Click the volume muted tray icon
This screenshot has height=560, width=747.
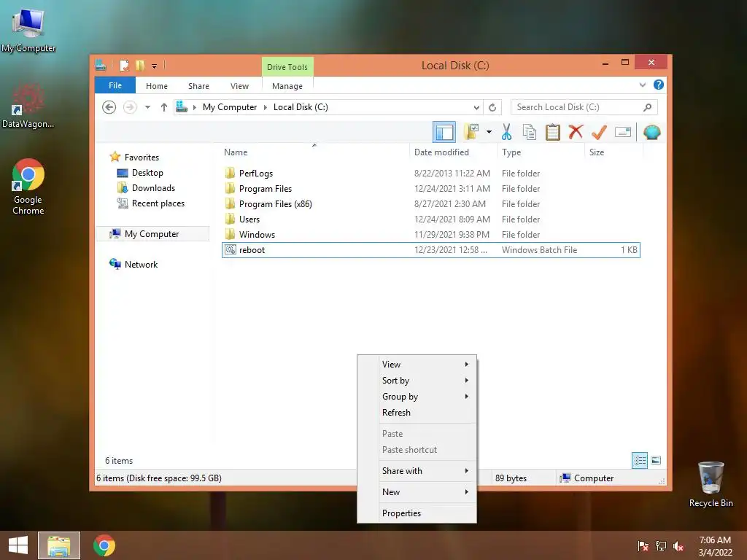click(x=678, y=546)
